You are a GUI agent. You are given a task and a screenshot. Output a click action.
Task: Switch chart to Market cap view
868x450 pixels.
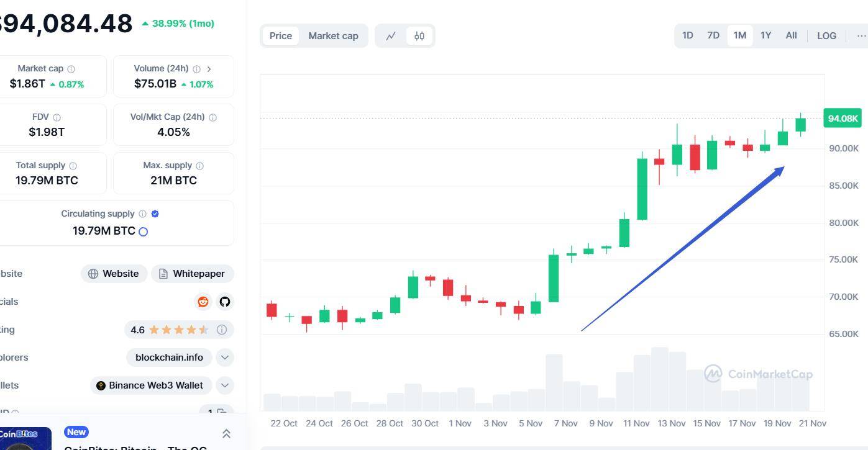point(333,35)
